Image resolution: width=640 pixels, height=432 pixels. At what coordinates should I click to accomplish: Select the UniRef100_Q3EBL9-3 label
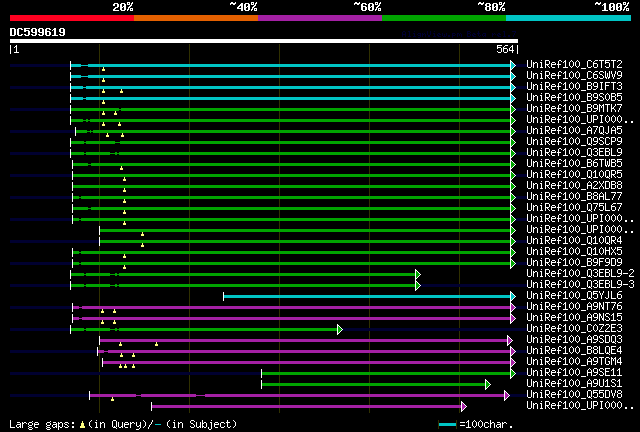pos(580,285)
